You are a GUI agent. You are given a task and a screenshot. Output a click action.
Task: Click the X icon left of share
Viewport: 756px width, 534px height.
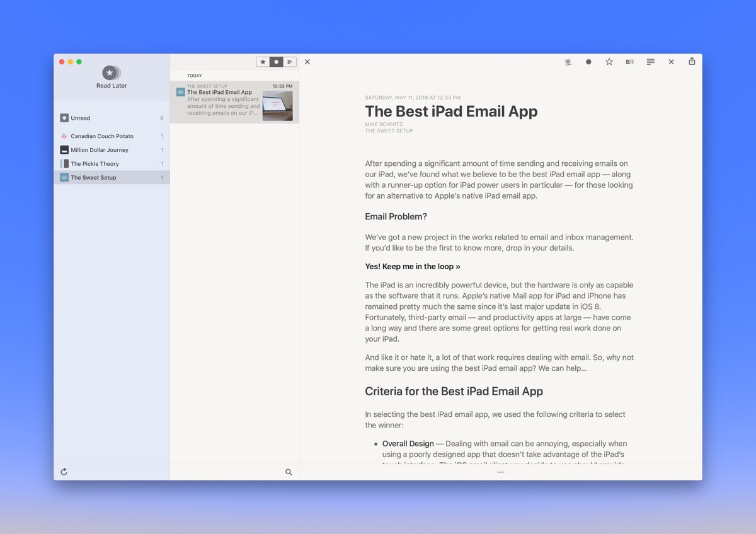pyautogui.click(x=672, y=62)
